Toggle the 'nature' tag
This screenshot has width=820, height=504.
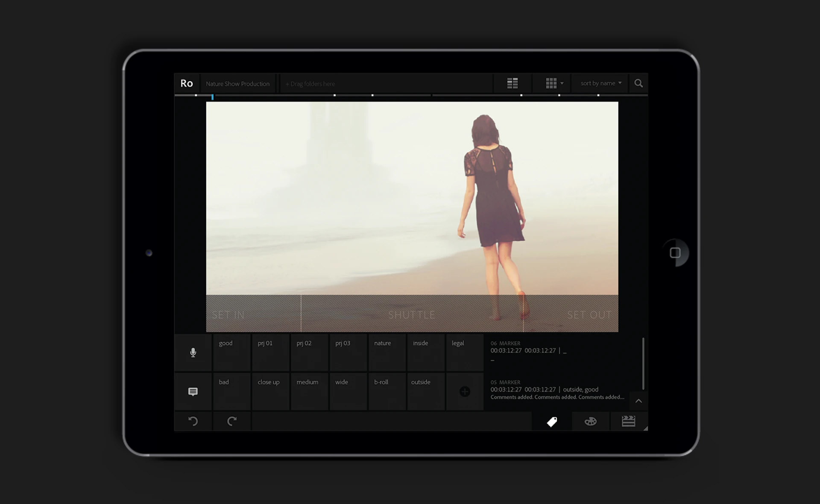[387, 353]
